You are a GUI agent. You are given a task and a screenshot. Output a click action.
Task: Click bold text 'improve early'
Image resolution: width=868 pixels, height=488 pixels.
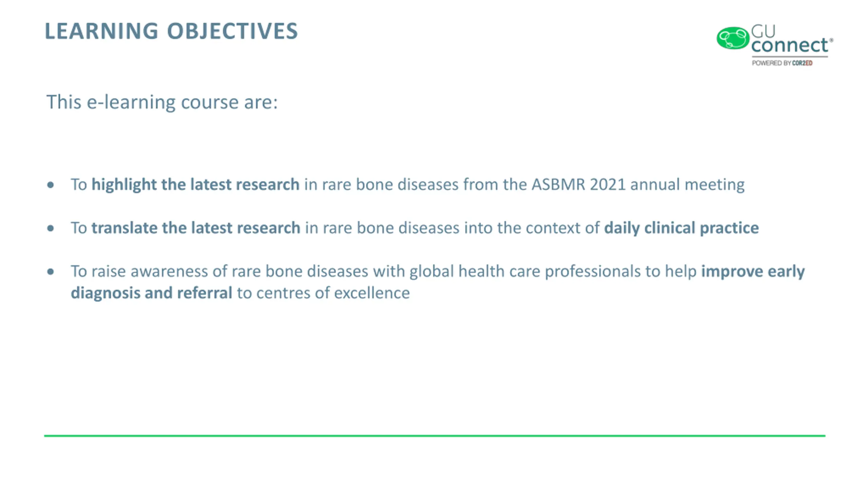click(x=753, y=271)
